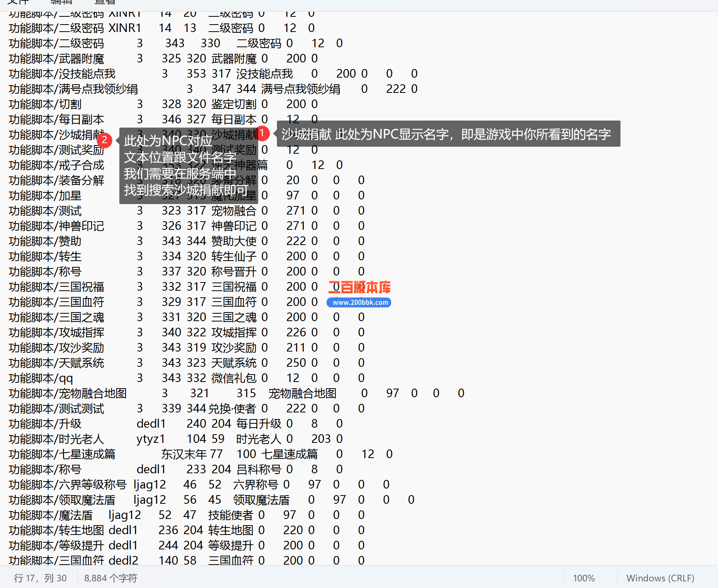Image resolution: width=718 pixels, height=588 pixels.
Task: Click the path text '功能脚本/测试奖励'
Action: click(57, 150)
